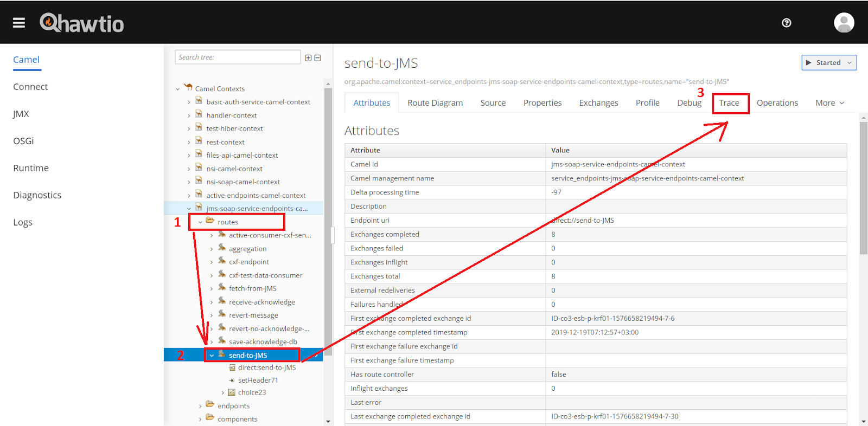Switch to the Trace tab
Image resolution: width=868 pixels, height=426 pixels.
(729, 103)
